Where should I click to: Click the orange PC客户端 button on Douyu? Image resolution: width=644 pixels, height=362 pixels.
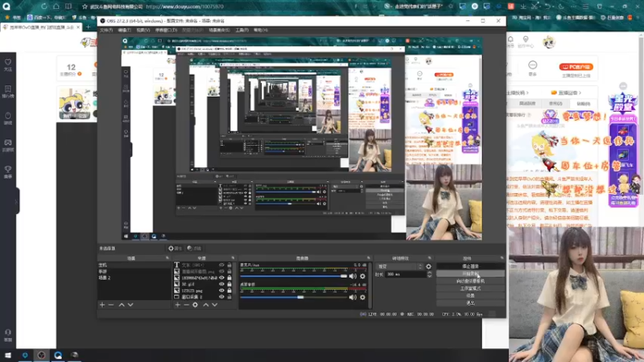(576, 67)
